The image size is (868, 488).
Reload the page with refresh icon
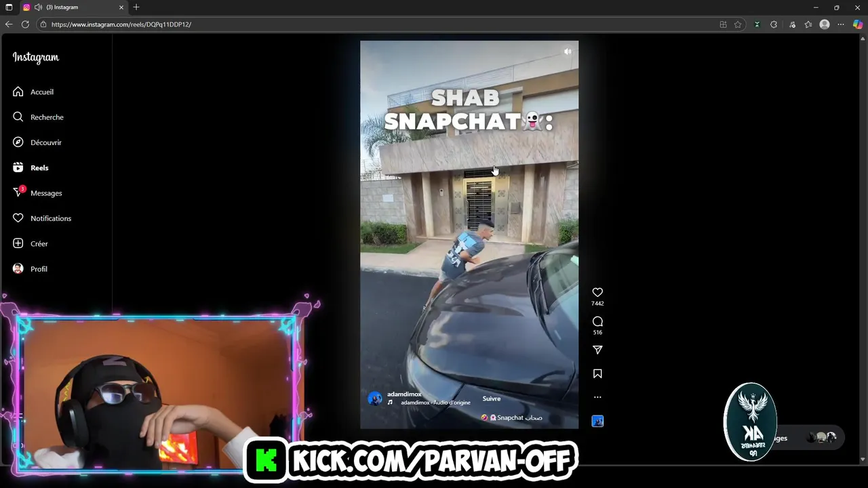click(x=25, y=24)
